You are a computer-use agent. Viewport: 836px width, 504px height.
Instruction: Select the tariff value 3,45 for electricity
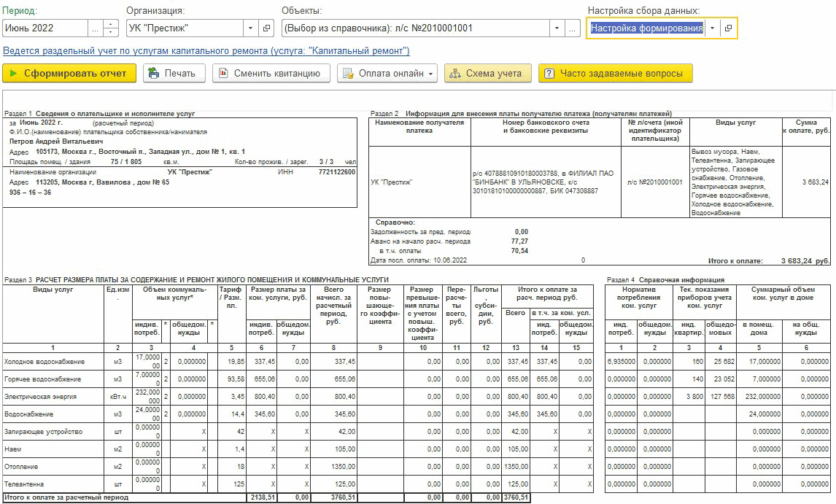[x=237, y=397]
